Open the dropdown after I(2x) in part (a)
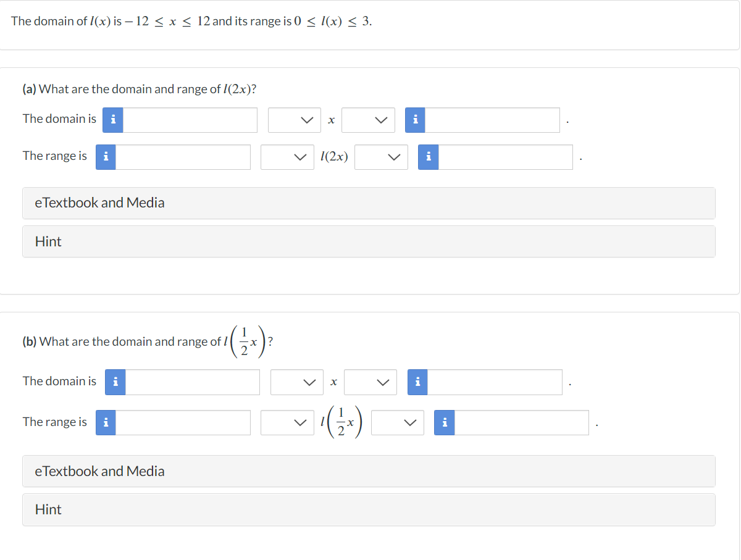The width and height of the screenshot is (741, 560). [381, 157]
